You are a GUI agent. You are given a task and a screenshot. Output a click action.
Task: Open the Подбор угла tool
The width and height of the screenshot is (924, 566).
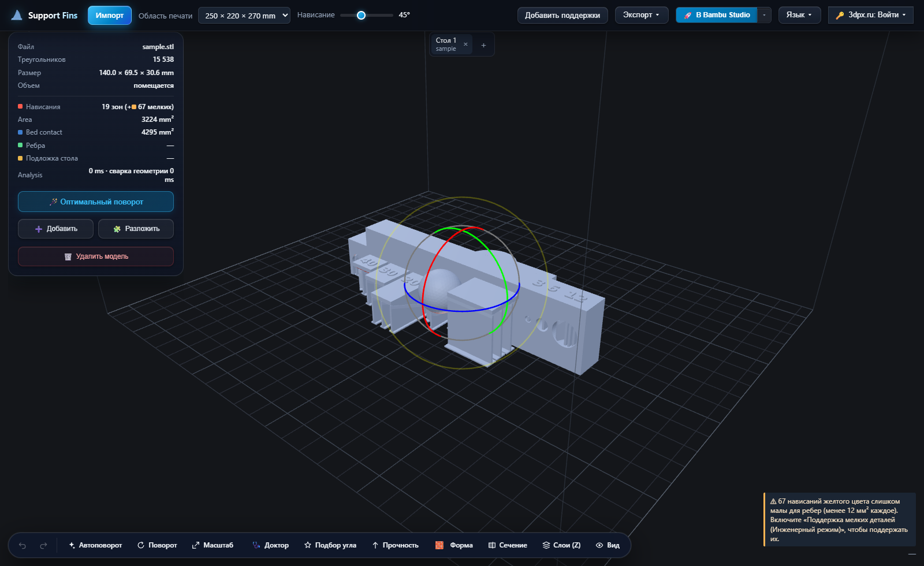tap(330, 545)
